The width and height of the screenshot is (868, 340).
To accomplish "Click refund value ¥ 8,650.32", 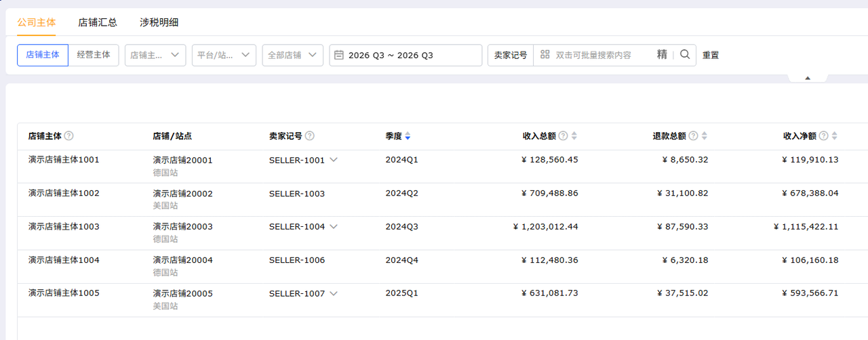I will [685, 160].
